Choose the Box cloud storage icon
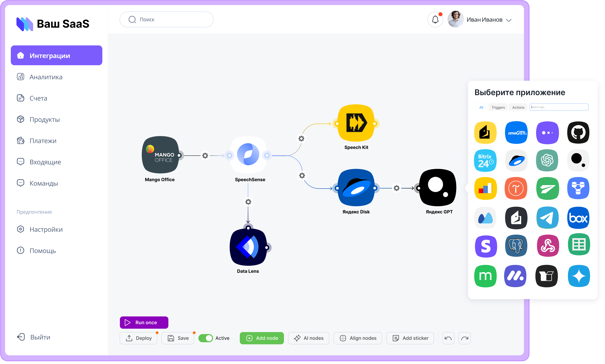 point(578,218)
